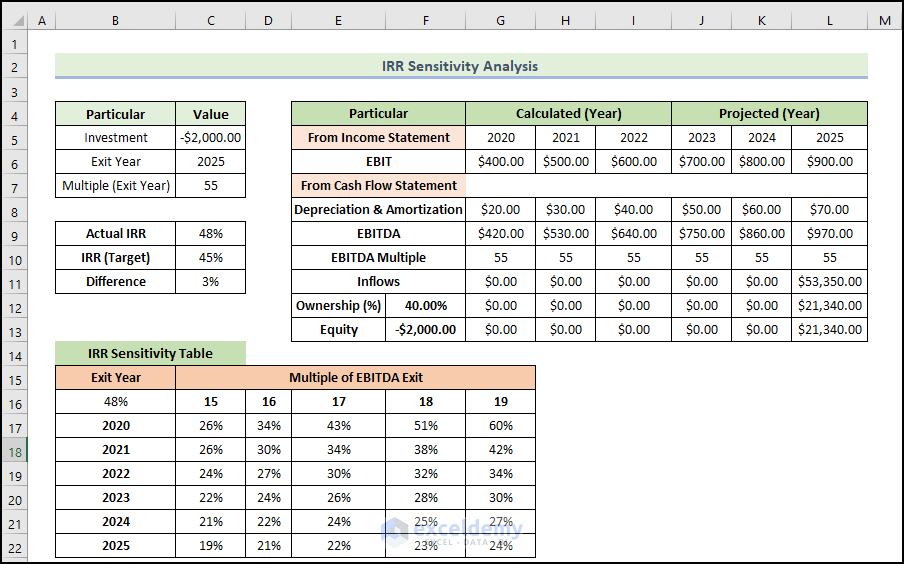This screenshot has height=564, width=904.
Task: Click the EBIT label cell
Action: [378, 161]
